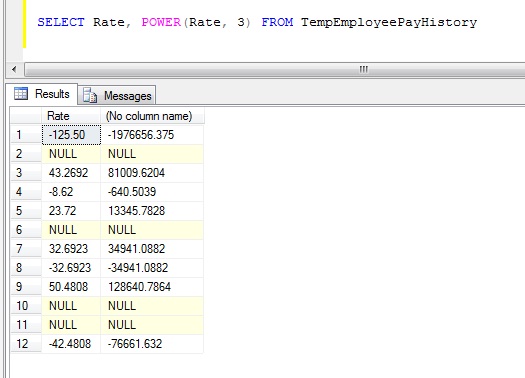525x378 pixels.
Task: Click the POWER function name in the query
Action: point(161,22)
